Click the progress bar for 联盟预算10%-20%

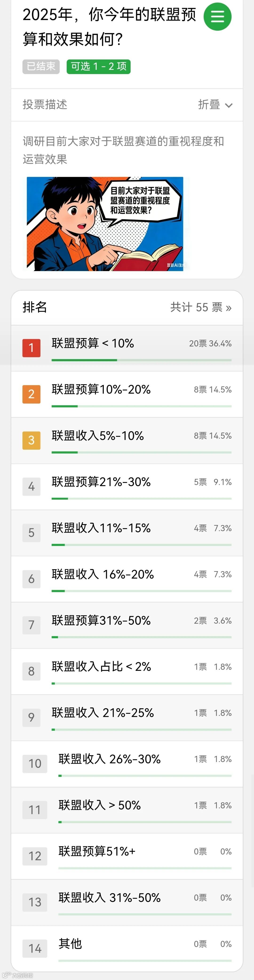142,406
